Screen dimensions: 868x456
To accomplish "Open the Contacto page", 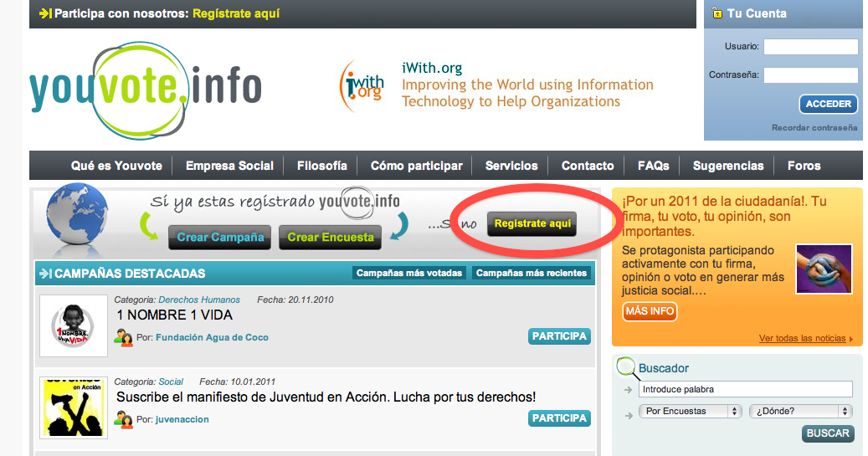I will [588, 166].
